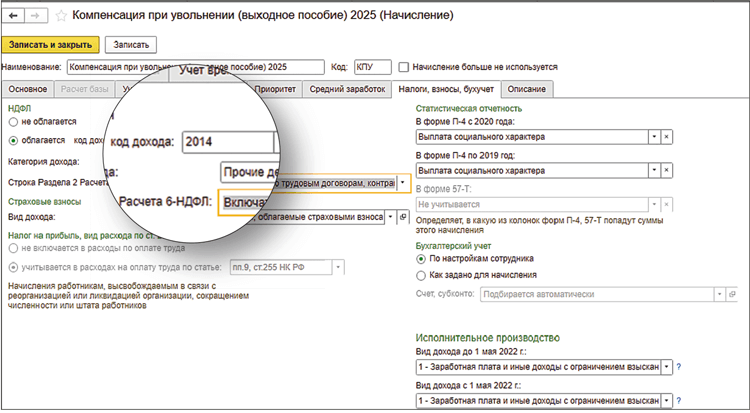Open the insurance income type selection form icon

pos(403,216)
